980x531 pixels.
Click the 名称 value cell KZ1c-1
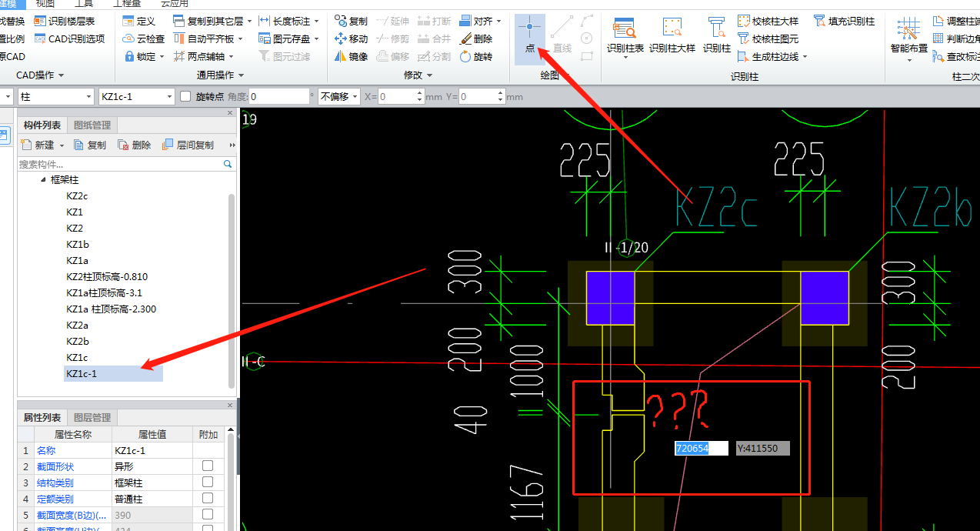152,450
